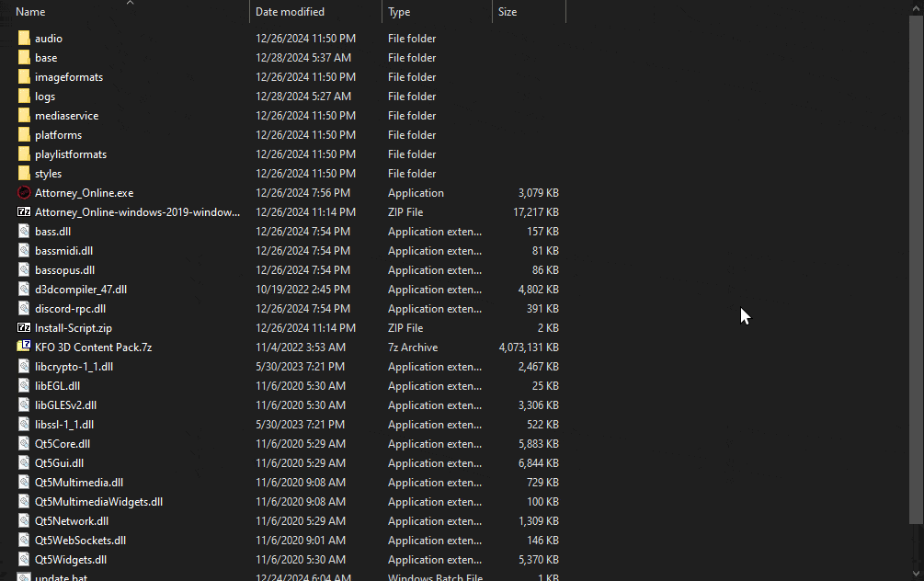
Task: Select the Install-Script.zip file icon
Action: tap(24, 328)
